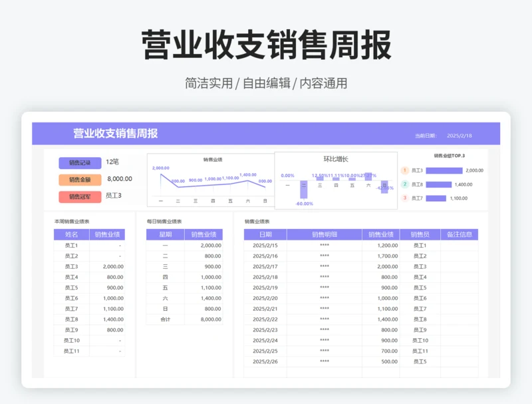Click the 当前日期 label in banner
The height and width of the screenshot is (404, 532).
(426, 136)
